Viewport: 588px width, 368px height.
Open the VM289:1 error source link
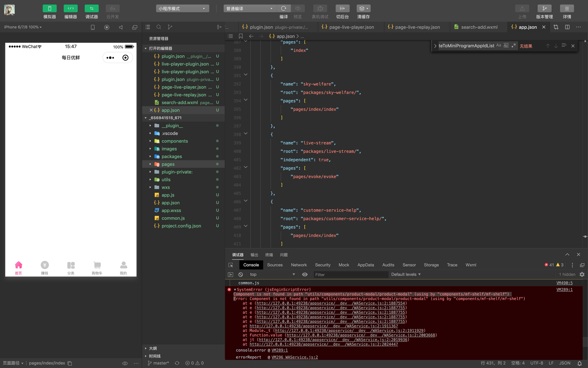point(564,289)
